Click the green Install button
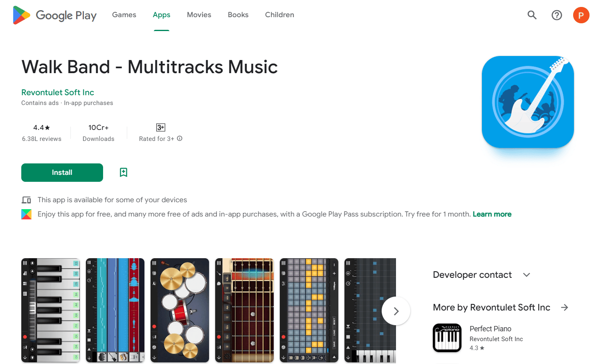Viewport: 594px width, 364px height. click(62, 172)
